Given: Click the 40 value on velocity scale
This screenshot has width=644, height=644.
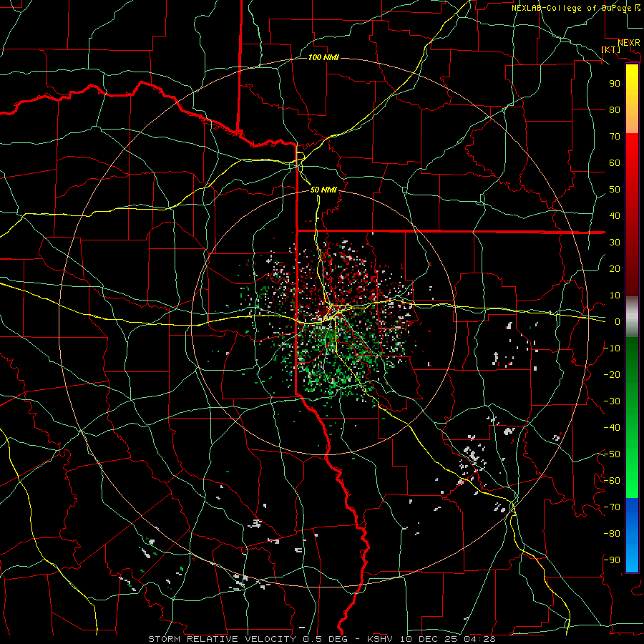Looking at the screenshot, I should click(x=615, y=215).
